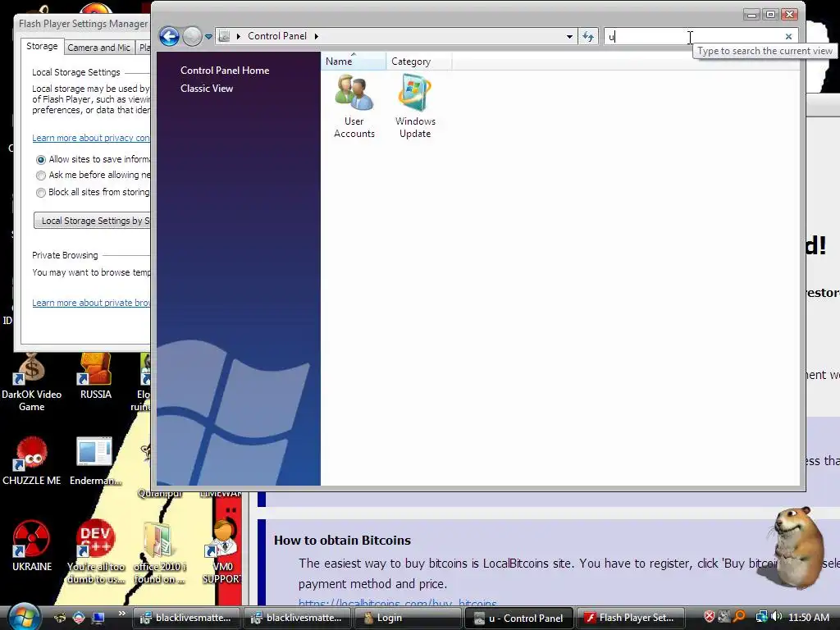Select Ask me before allowing radio option
This screenshot has width=840, height=630.
pyautogui.click(x=41, y=176)
